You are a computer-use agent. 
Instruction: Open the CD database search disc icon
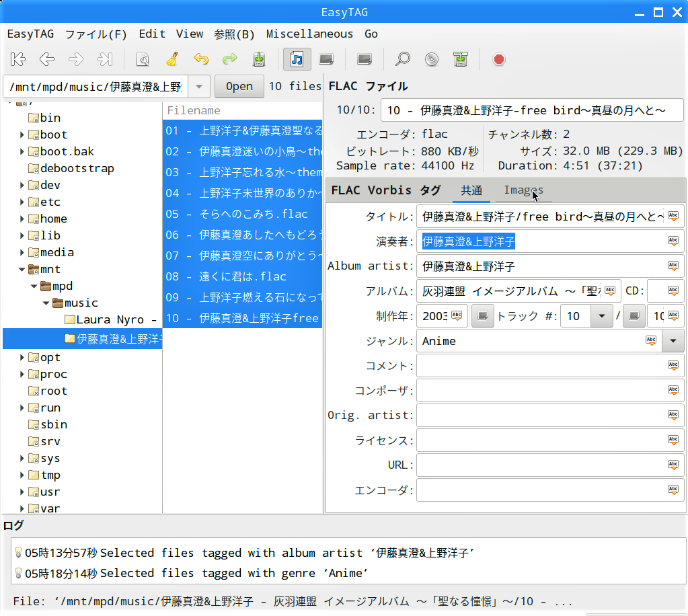coord(432,59)
